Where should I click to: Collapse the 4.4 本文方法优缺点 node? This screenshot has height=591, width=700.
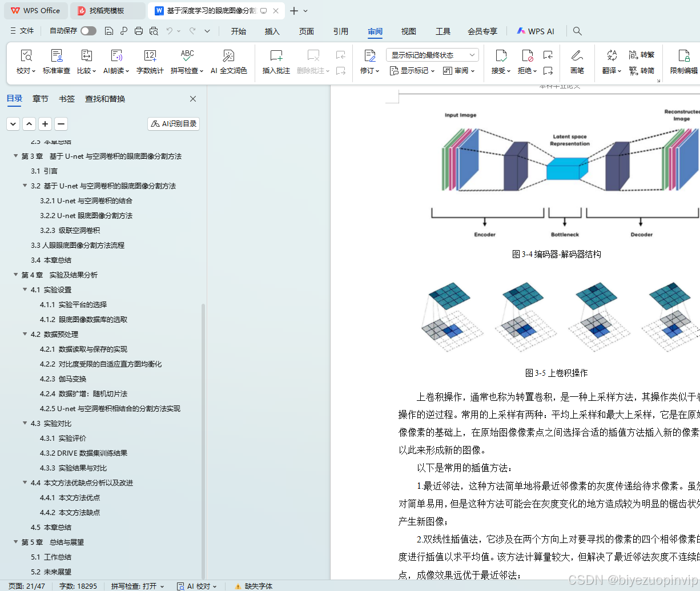(25, 483)
